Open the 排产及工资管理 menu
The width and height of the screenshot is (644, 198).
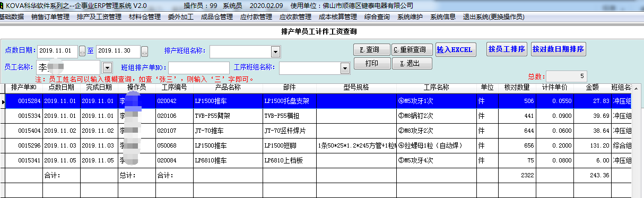(x=100, y=17)
